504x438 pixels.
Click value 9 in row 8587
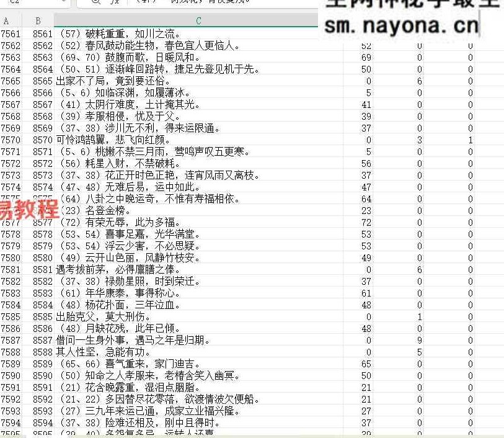[420, 340]
